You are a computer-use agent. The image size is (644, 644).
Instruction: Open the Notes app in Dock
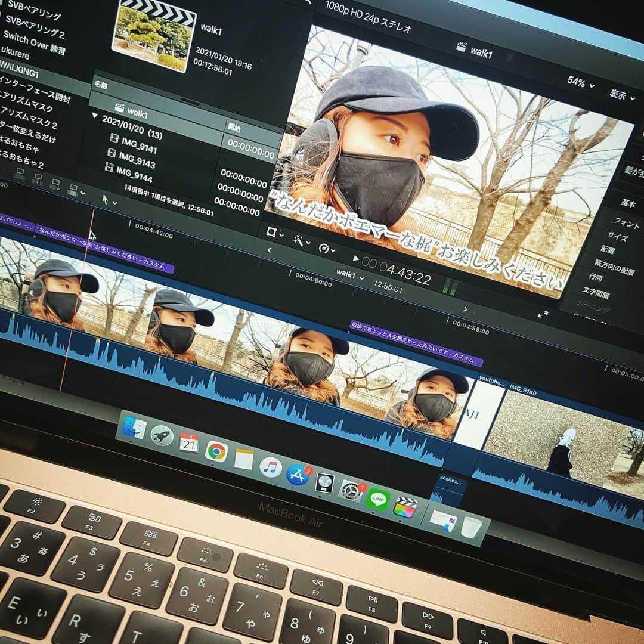(x=243, y=459)
